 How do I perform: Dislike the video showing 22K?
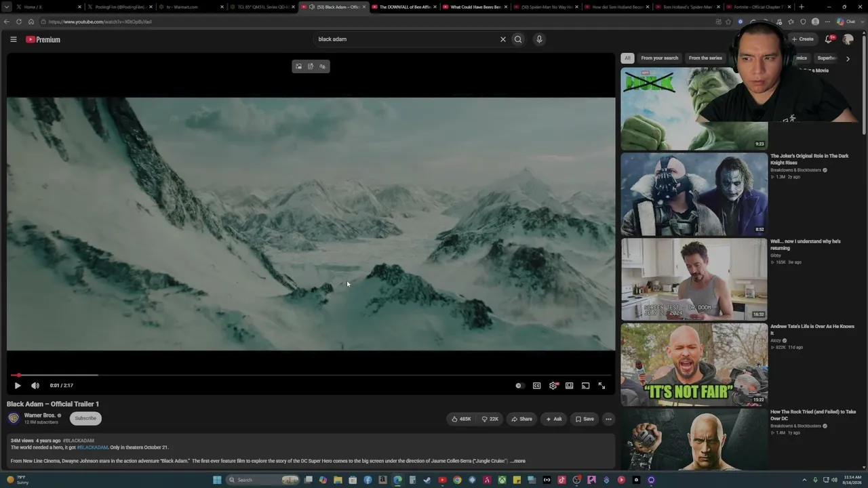(x=490, y=419)
